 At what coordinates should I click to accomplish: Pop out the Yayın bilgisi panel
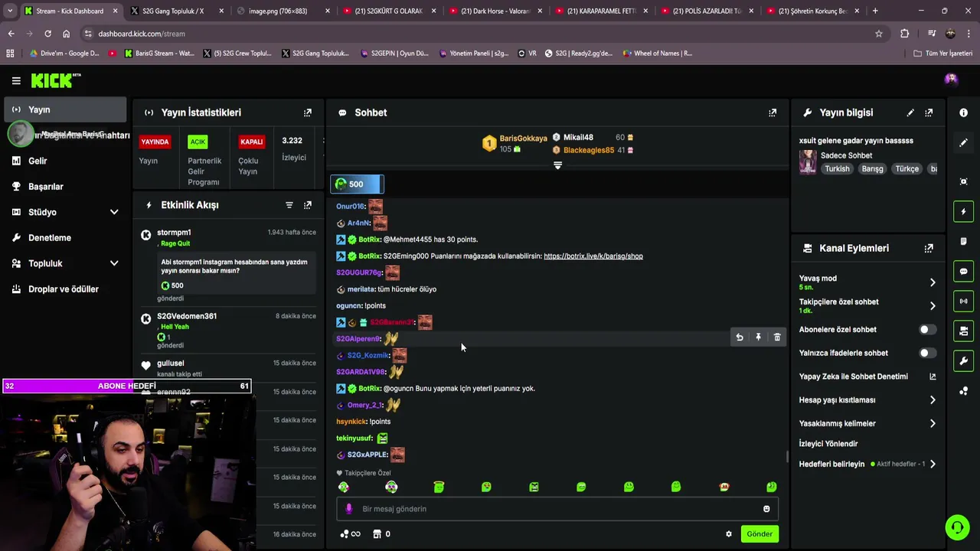click(x=929, y=112)
